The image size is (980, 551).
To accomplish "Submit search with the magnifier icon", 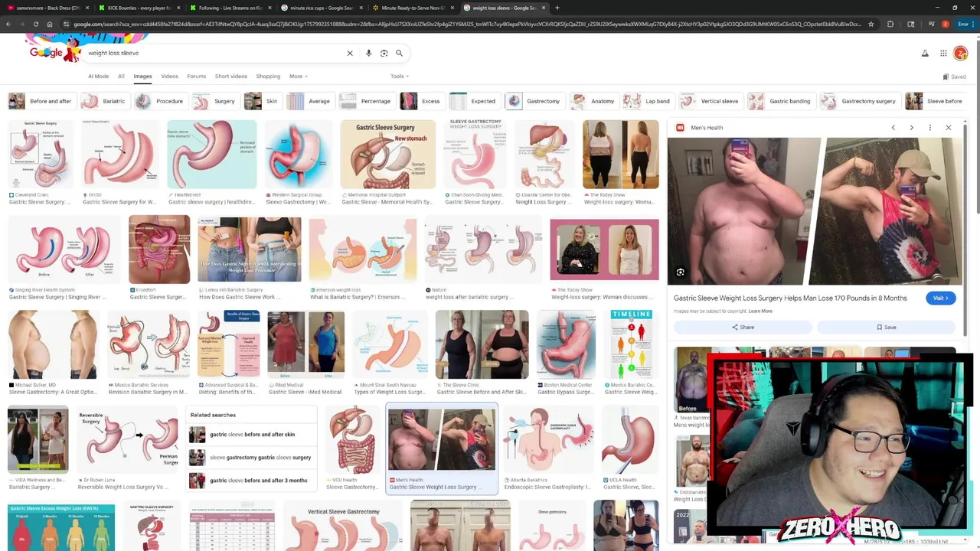I will click(x=399, y=54).
